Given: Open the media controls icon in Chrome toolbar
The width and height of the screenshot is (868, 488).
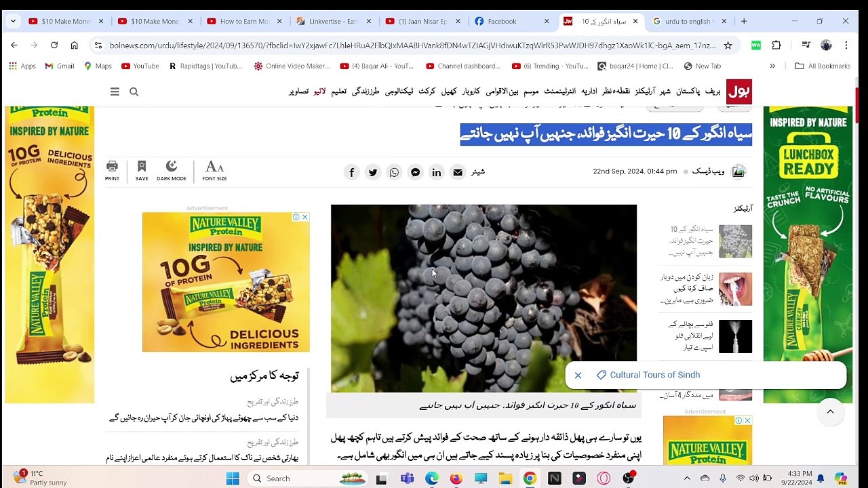Looking at the screenshot, I should pyautogui.click(x=806, y=45).
